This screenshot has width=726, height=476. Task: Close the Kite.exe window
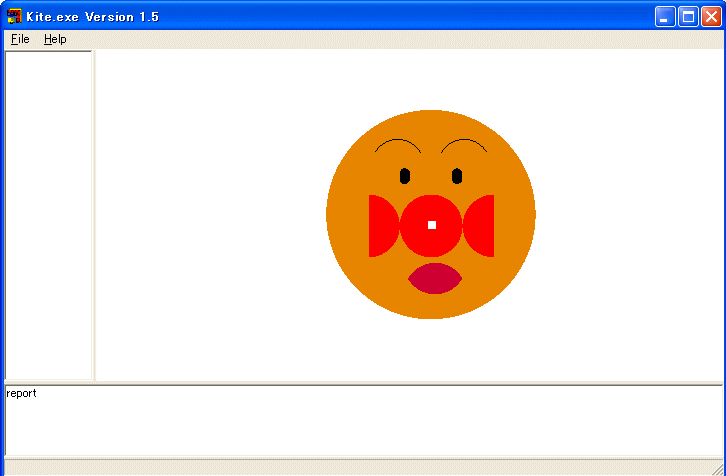pyautogui.click(x=711, y=17)
